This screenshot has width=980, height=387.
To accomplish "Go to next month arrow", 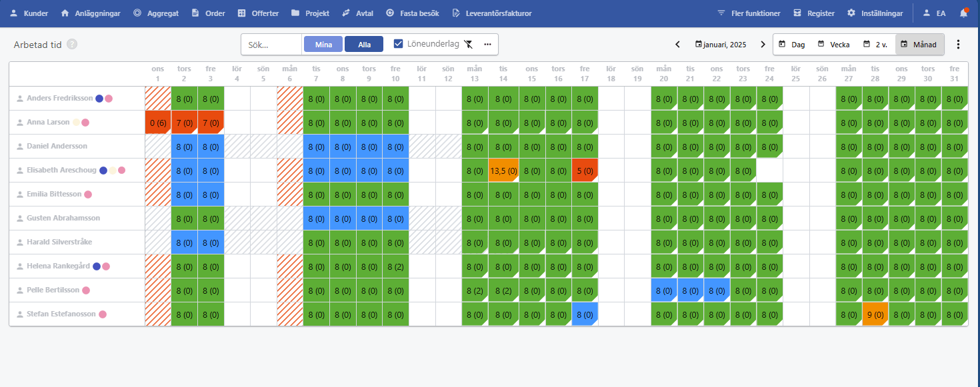I will click(x=763, y=45).
